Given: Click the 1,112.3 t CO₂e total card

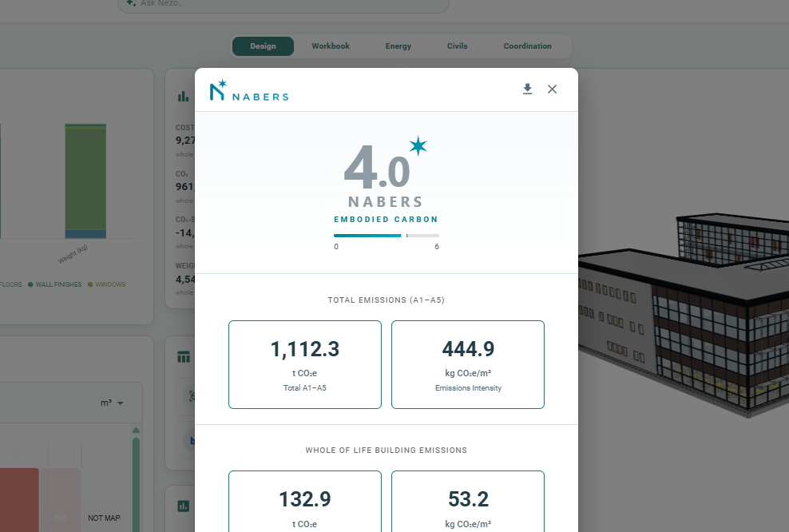Looking at the screenshot, I should pos(305,364).
